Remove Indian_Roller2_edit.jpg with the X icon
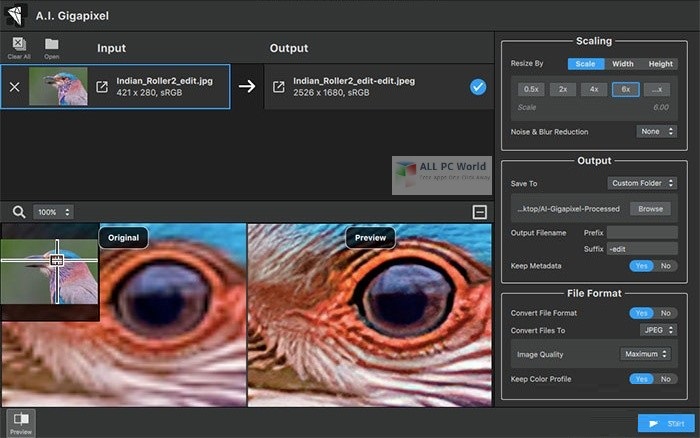This screenshot has width=700, height=438. pyautogui.click(x=14, y=87)
